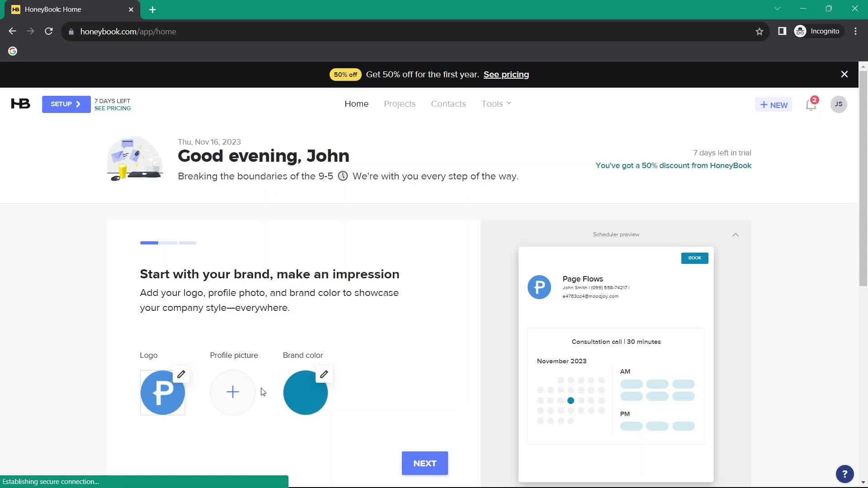
Task: Edit brand color with pencil icon
Action: coord(324,374)
